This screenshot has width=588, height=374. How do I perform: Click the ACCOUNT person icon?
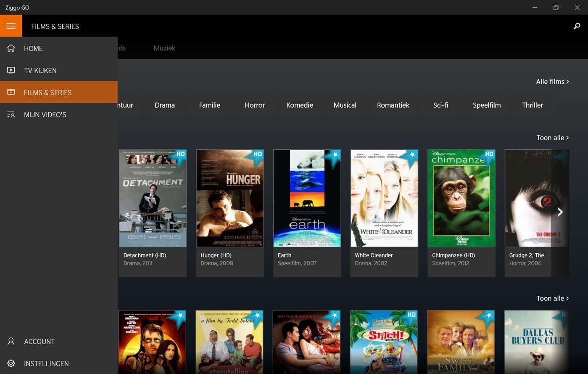tap(11, 341)
